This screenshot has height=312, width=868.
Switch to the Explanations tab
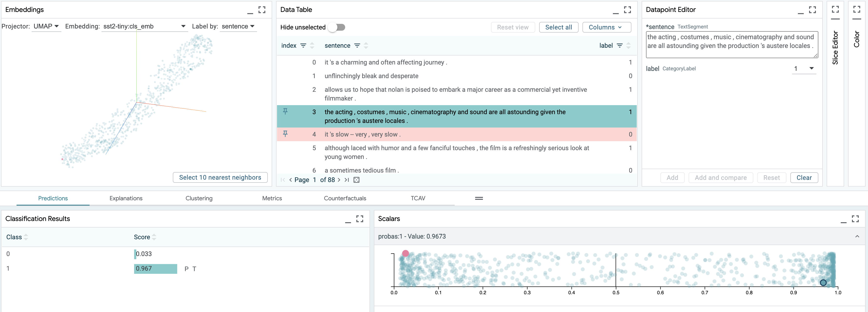(126, 198)
